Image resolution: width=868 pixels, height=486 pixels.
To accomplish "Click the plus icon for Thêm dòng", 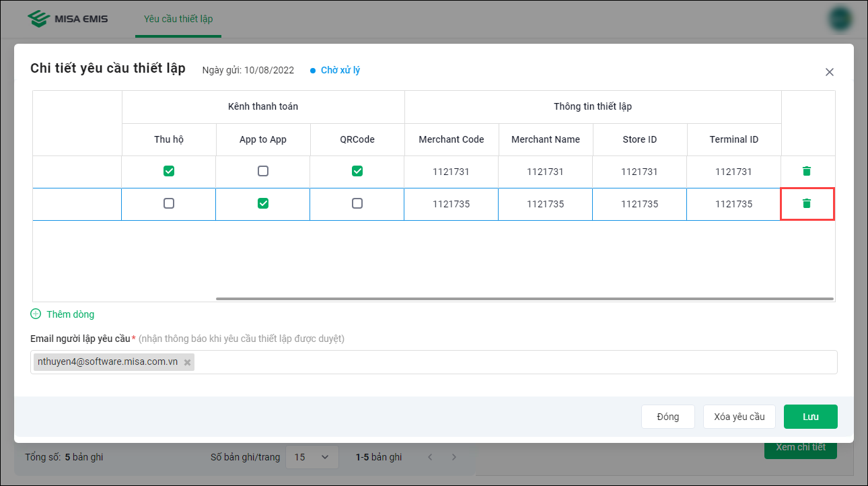I will 36,314.
